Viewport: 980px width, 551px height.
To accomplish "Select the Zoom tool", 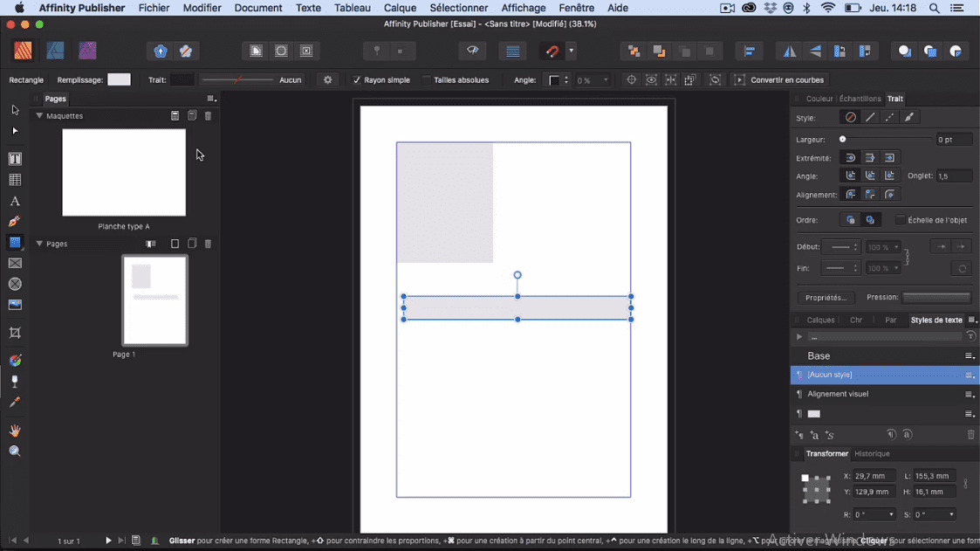I will pyautogui.click(x=14, y=451).
